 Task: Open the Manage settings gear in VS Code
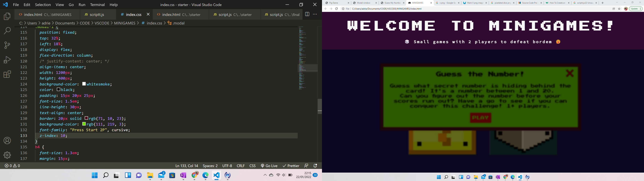pyautogui.click(x=7, y=155)
